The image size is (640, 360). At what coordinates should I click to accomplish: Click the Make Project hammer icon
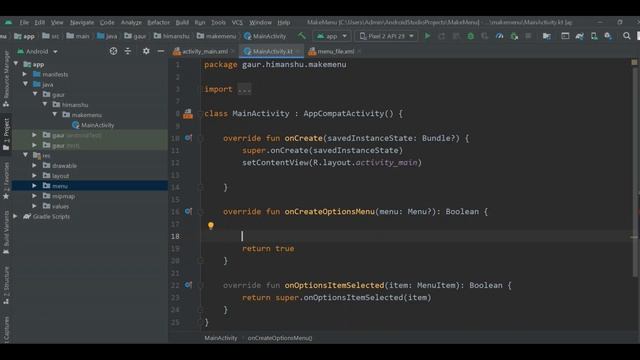302,36
